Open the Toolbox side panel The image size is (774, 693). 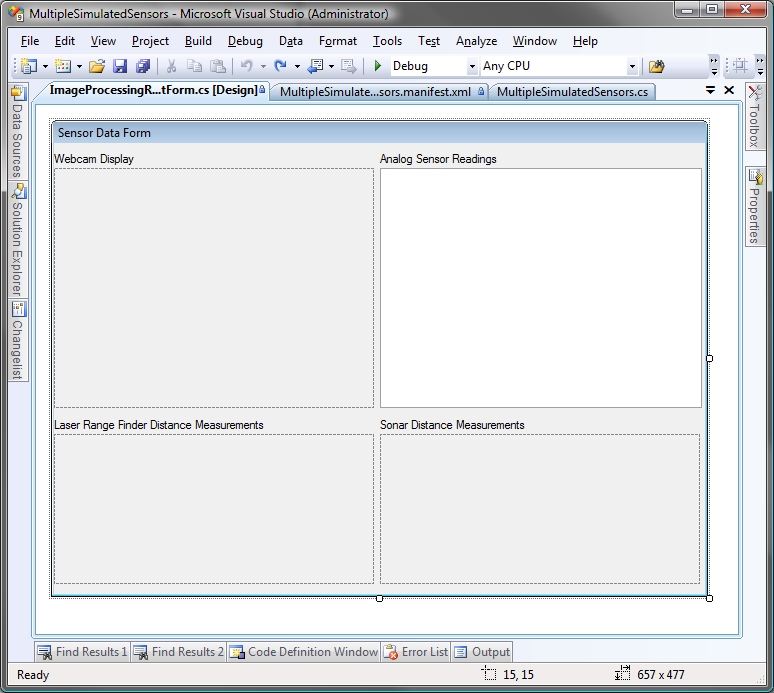point(754,117)
